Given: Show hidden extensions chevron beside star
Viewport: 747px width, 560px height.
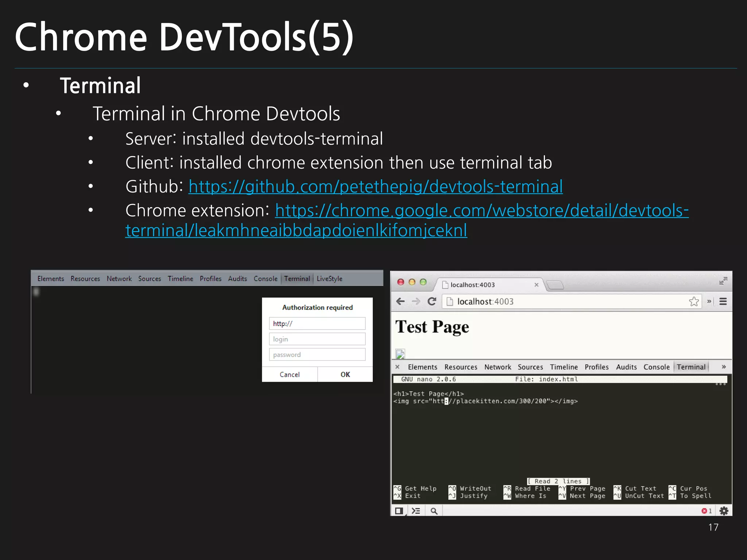Looking at the screenshot, I should 709,302.
